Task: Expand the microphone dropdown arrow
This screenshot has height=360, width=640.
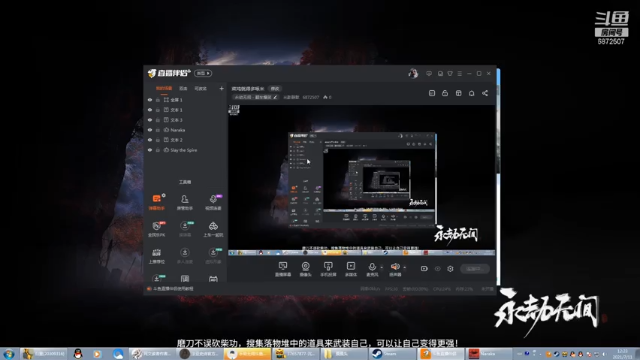Action: (x=382, y=268)
